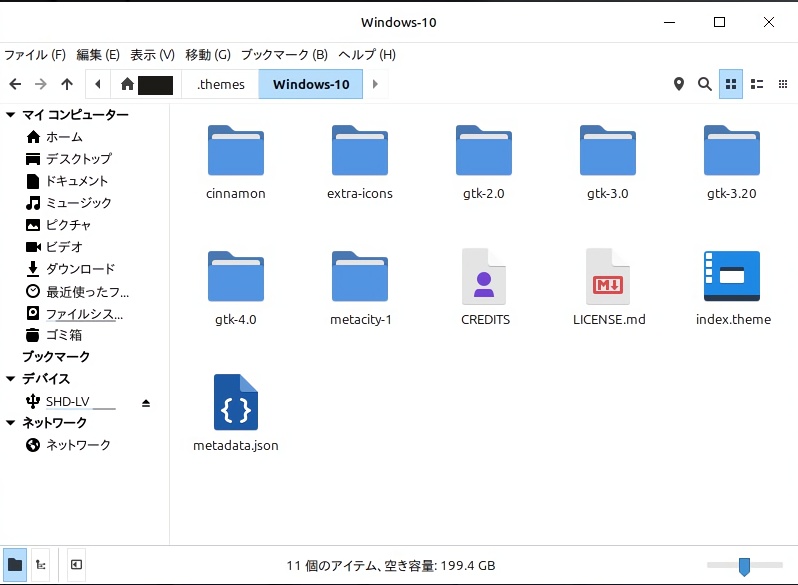Collapse ネットワーク section header
The width and height of the screenshot is (798, 585).
[x=10, y=422]
